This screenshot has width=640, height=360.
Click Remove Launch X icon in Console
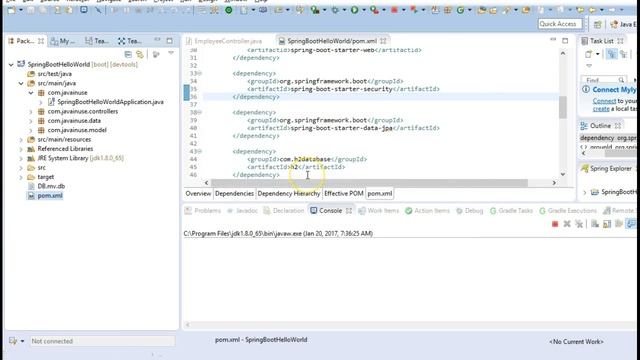click(567, 224)
